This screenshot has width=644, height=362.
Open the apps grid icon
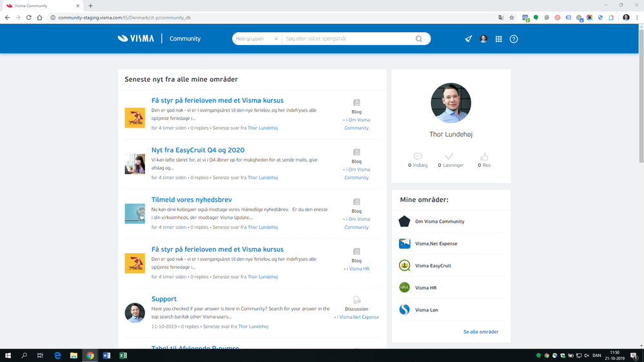click(x=498, y=39)
